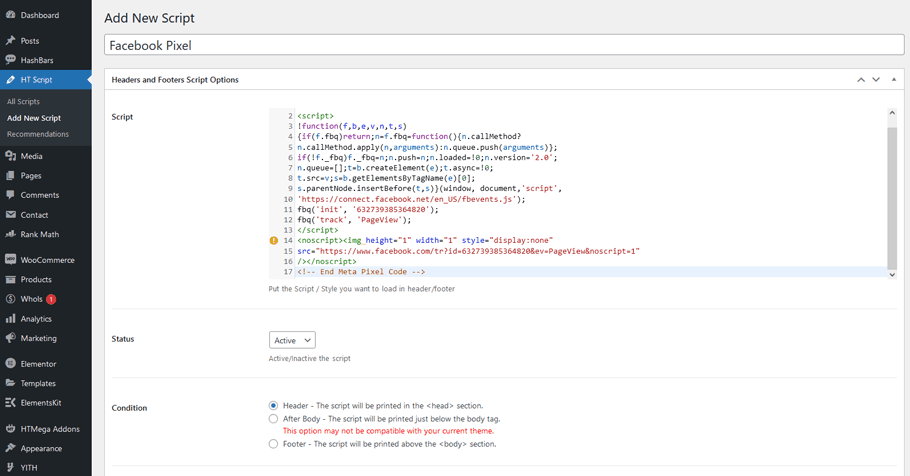910x476 pixels.
Task: Click the Templates folder icon
Action: point(10,383)
